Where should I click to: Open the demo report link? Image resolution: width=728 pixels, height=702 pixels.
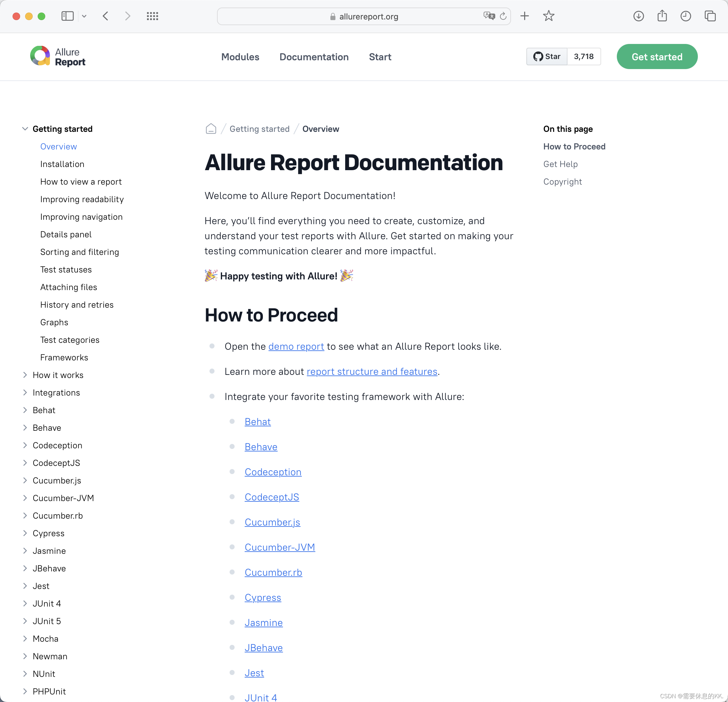296,346
